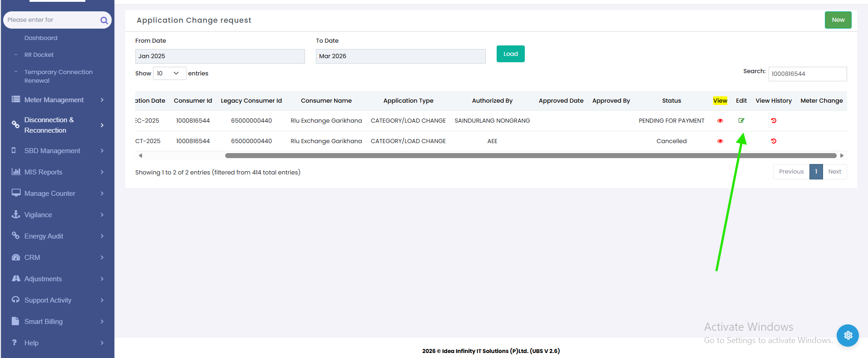Open the floating settings gear button
The image size is (868, 358).
coord(848,335)
